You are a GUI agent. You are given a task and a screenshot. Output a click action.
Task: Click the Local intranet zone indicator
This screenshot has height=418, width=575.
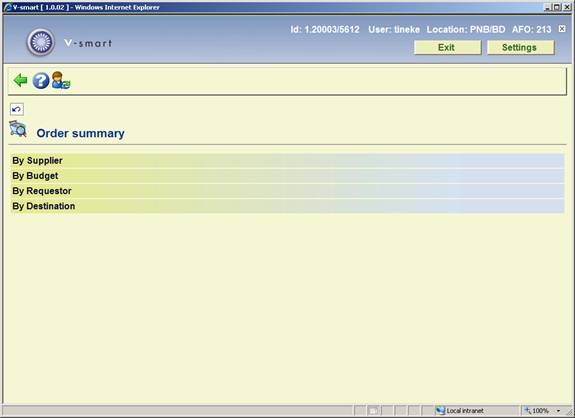460,411
